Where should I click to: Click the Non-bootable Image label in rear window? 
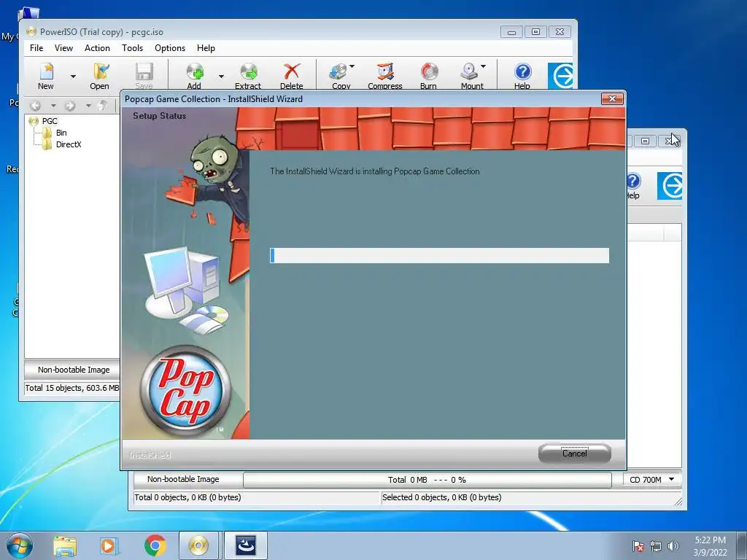click(x=183, y=480)
